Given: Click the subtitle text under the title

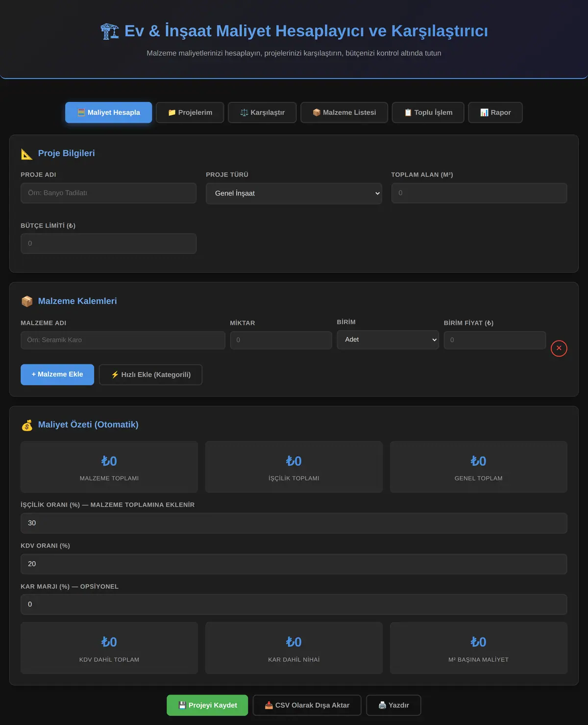Looking at the screenshot, I should coord(294,53).
